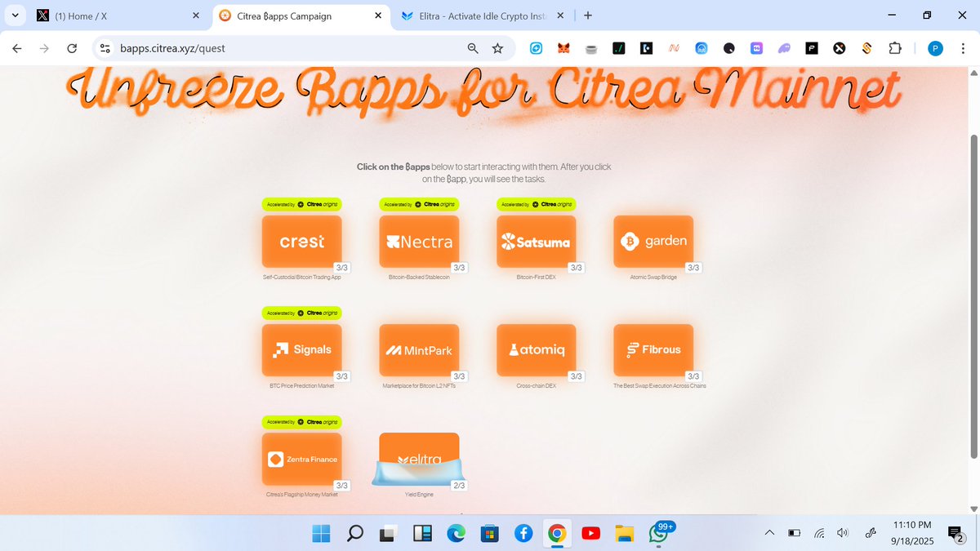
Task: Open the Zentra Finance card
Action: [x=301, y=459]
